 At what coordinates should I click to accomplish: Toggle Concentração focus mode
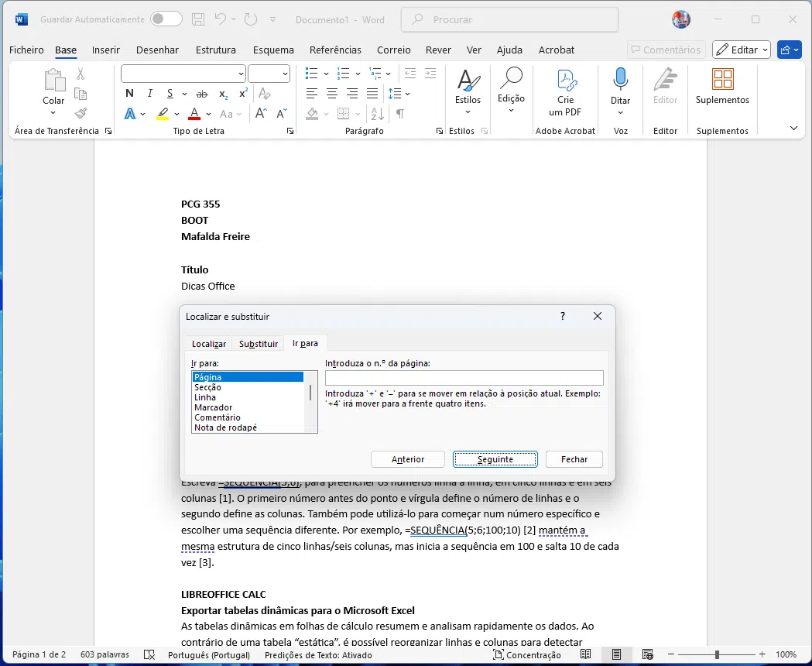[x=527, y=655]
